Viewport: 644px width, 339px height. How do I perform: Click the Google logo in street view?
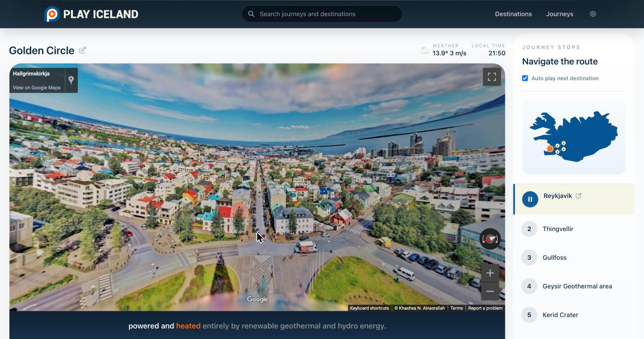[258, 299]
